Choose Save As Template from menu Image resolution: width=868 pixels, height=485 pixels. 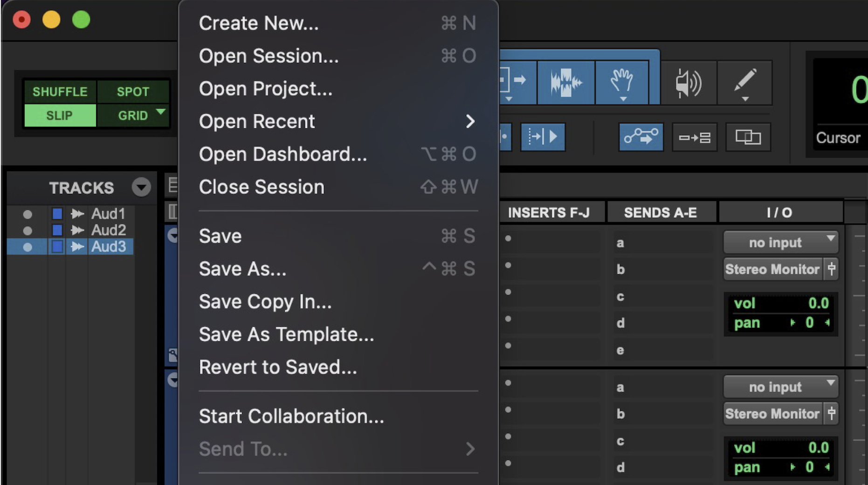tap(286, 334)
